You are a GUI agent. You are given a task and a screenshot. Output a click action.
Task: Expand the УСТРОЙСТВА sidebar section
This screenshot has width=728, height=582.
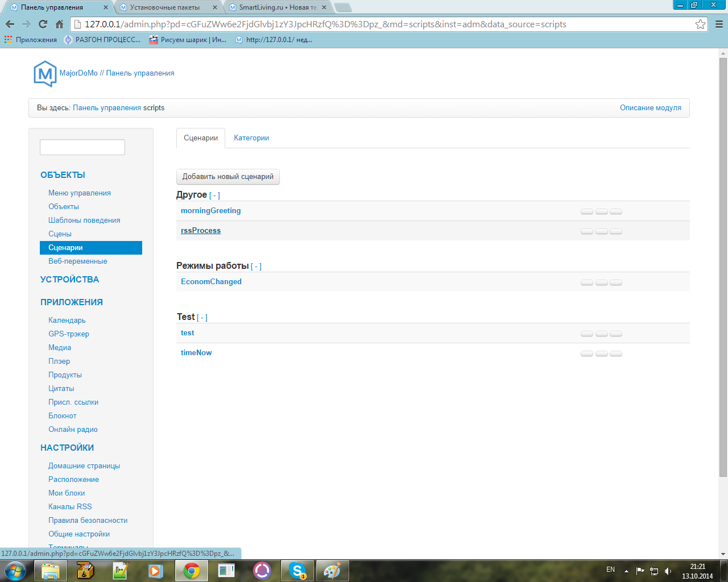69,280
